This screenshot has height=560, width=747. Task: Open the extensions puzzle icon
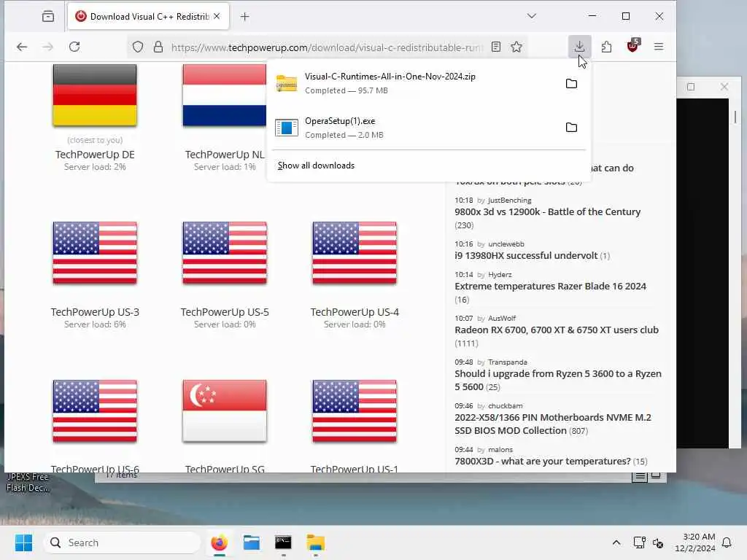(x=606, y=47)
